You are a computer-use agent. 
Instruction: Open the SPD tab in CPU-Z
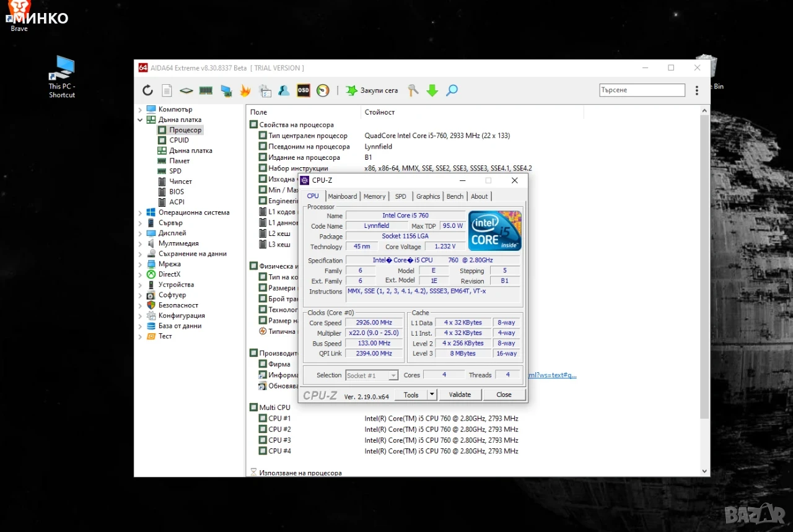[401, 196]
